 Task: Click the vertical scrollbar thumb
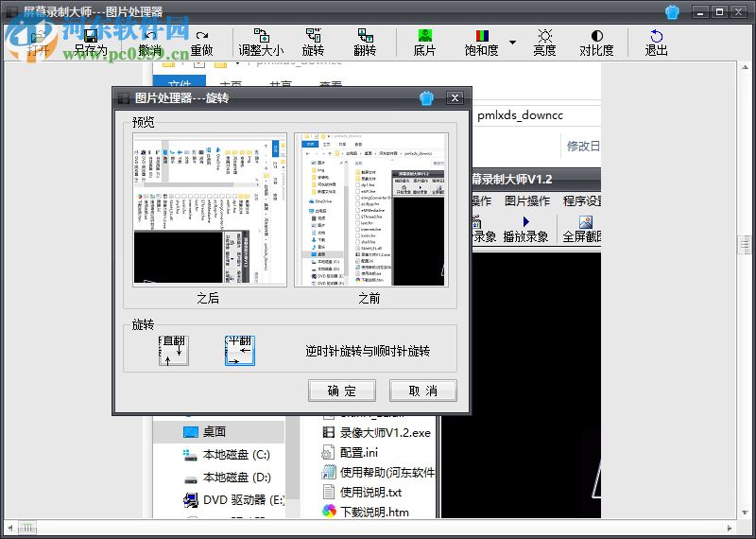point(744,245)
